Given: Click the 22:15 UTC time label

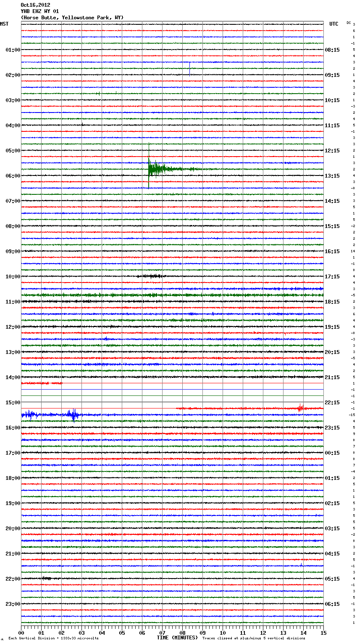Looking at the screenshot, I should [x=332, y=403].
